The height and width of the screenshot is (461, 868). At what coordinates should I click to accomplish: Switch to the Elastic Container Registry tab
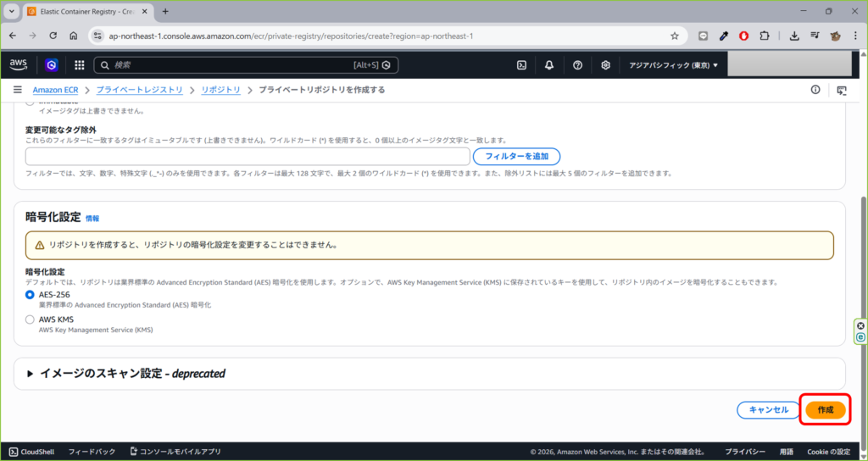(x=81, y=12)
